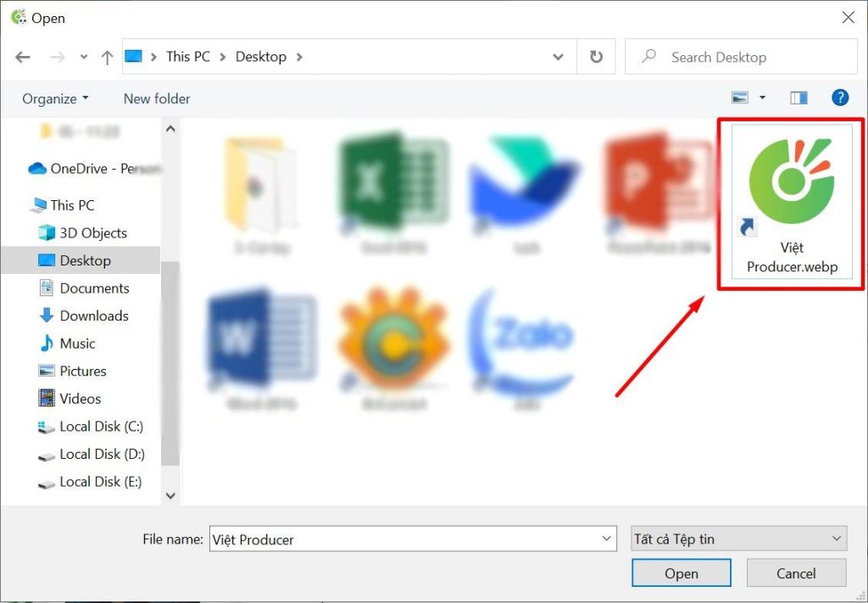Viewport: 868px width, 603px height.
Task: Select the blurred Zalo shortcut icon
Action: 520,339
